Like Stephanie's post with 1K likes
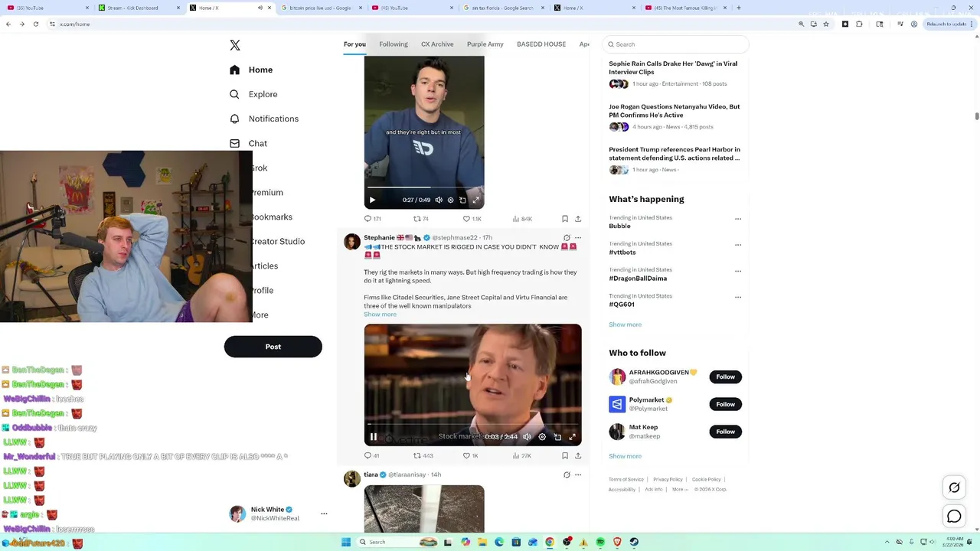 coord(470,455)
